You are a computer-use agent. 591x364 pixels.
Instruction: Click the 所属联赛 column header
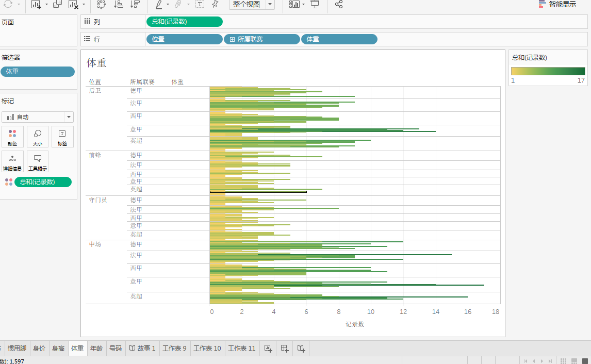(142, 82)
